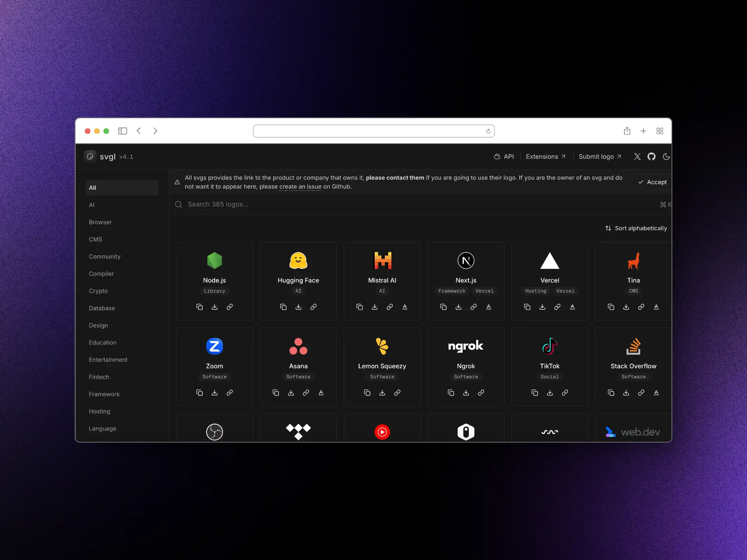
Task: Copy the TikTok SVG
Action: (x=535, y=393)
